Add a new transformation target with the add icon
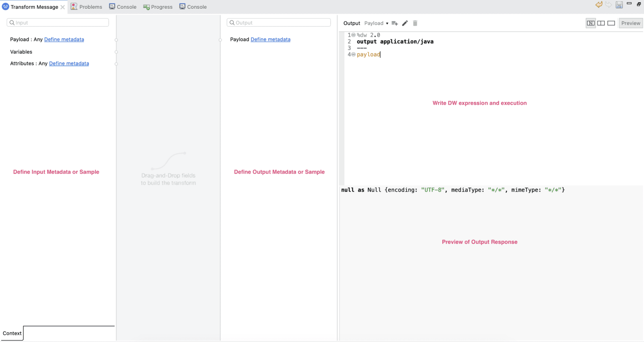644x342 pixels. tap(394, 23)
